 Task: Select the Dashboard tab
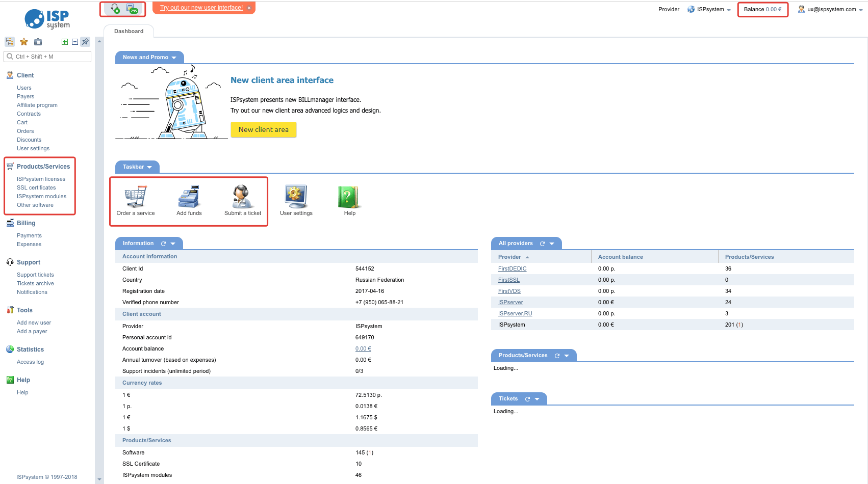click(x=129, y=31)
